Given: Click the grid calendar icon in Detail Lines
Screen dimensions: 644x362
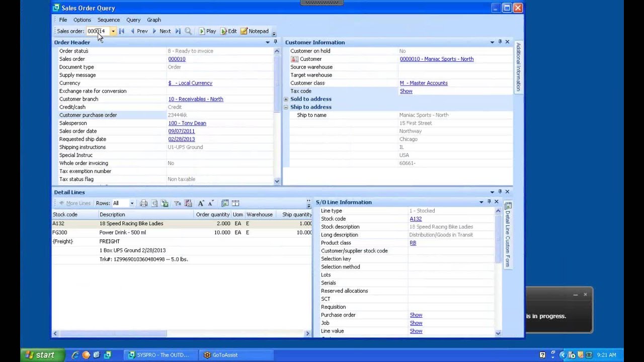Looking at the screenshot, I should click(x=188, y=203).
